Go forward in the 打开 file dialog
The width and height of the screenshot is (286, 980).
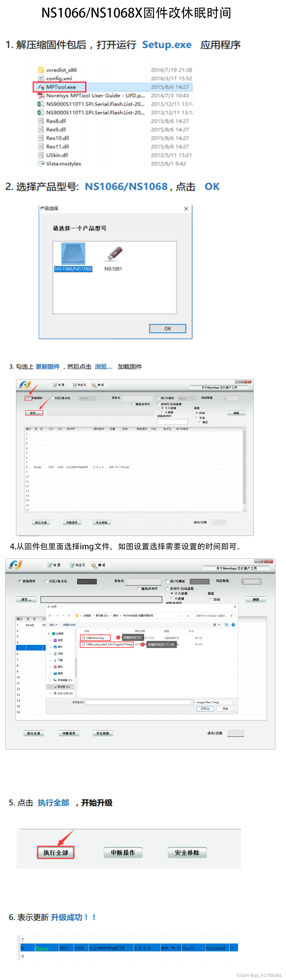point(57,615)
